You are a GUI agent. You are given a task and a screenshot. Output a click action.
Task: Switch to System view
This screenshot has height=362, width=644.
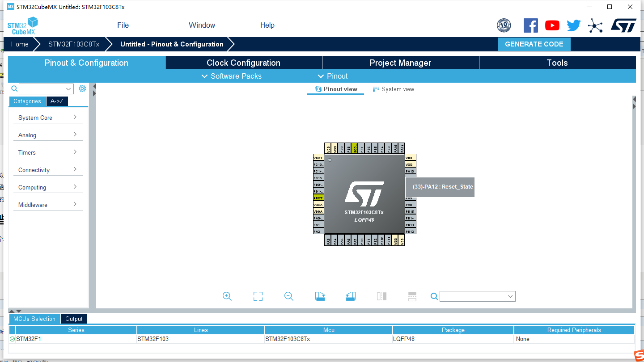tap(394, 89)
